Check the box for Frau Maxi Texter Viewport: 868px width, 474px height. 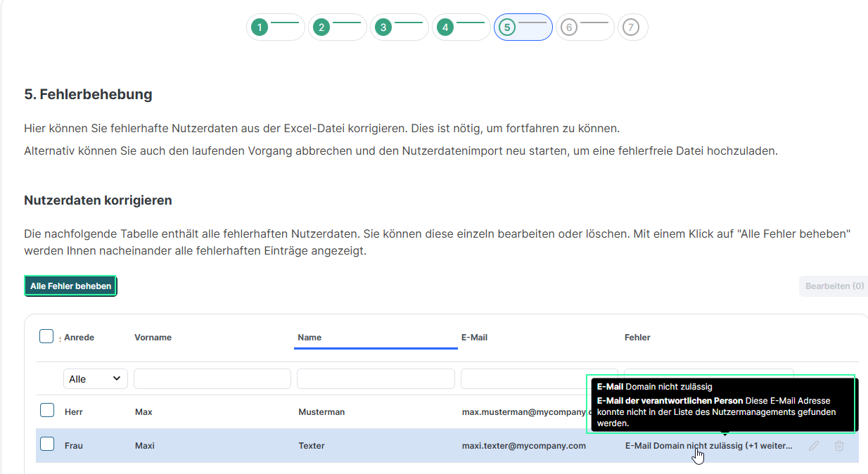click(x=47, y=444)
